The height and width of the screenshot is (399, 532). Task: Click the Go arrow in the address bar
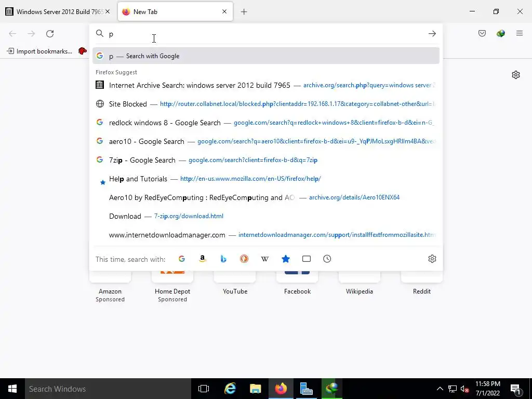pyautogui.click(x=432, y=34)
